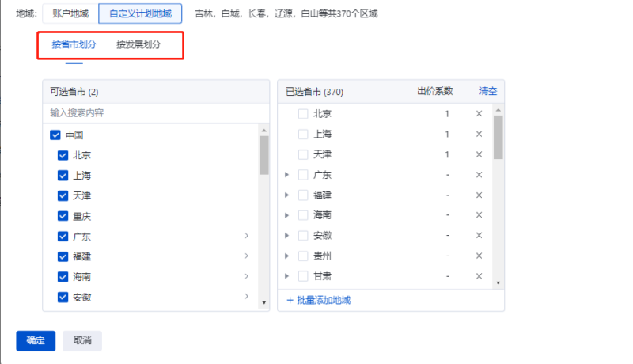The image size is (633, 364).
Task: Switch to 按省市划分 tab
Action: (74, 45)
